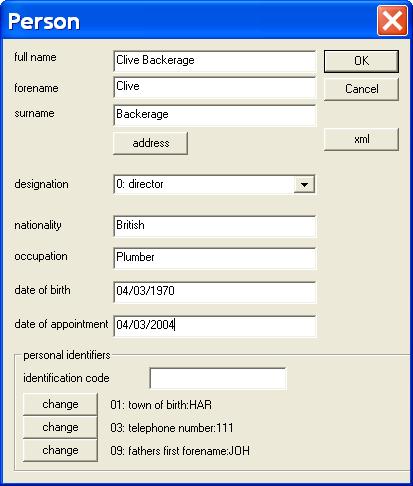
Task: Open the address button
Action: [150, 143]
